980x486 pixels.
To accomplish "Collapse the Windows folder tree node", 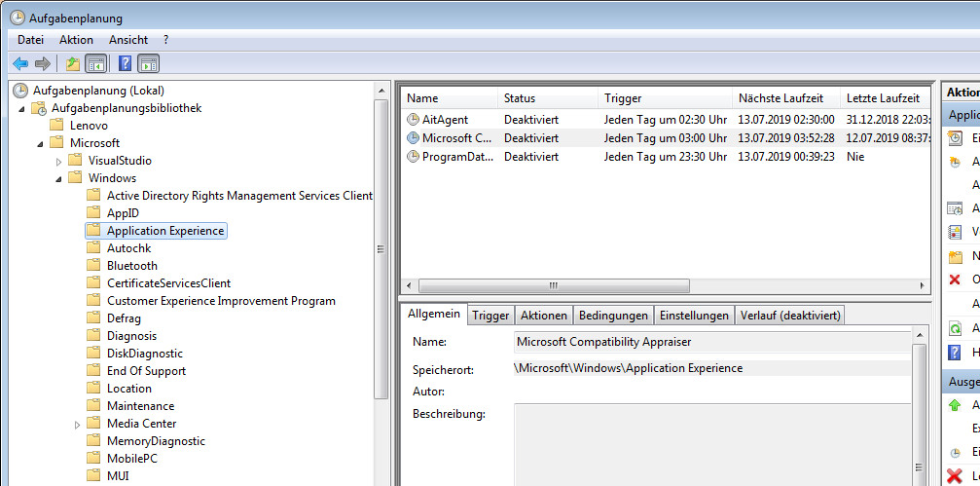I will click(x=59, y=178).
